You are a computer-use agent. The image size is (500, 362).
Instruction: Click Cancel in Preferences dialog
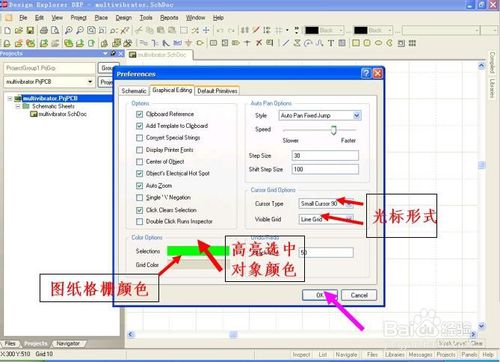point(359,295)
